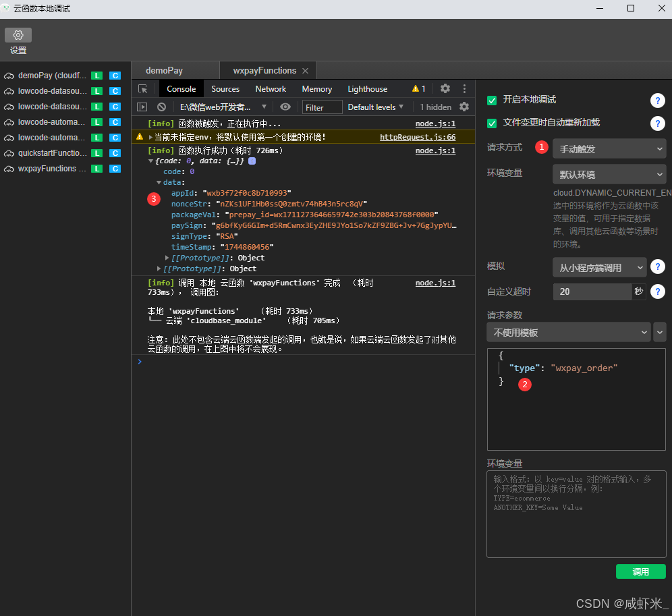Open the 不使用模板 template dropdown
Viewport: 672px width, 616px height.
pyautogui.click(x=568, y=332)
